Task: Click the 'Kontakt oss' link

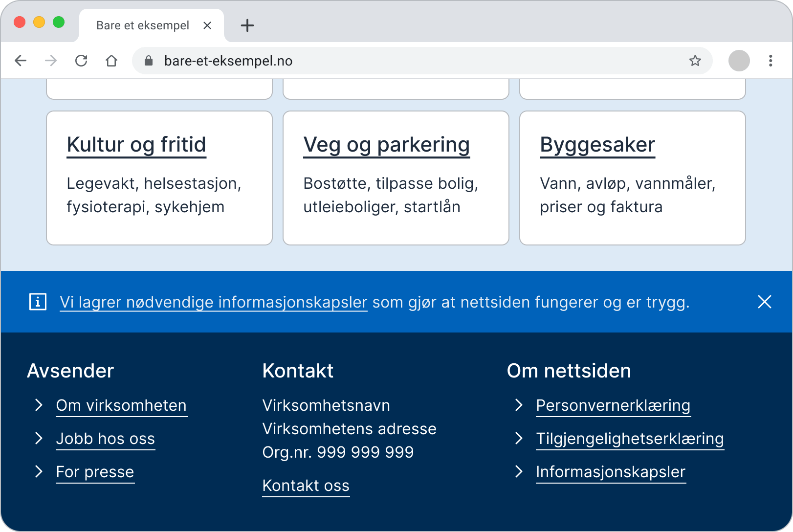Action: pyautogui.click(x=306, y=486)
